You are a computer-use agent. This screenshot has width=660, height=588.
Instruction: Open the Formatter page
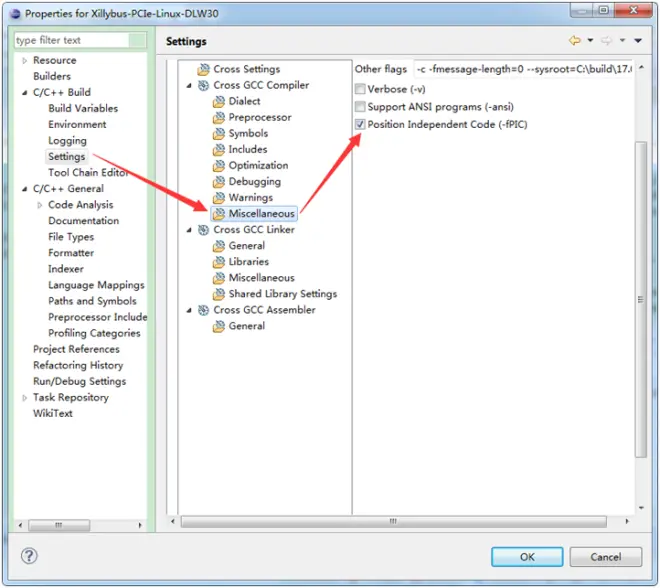[x=71, y=253]
